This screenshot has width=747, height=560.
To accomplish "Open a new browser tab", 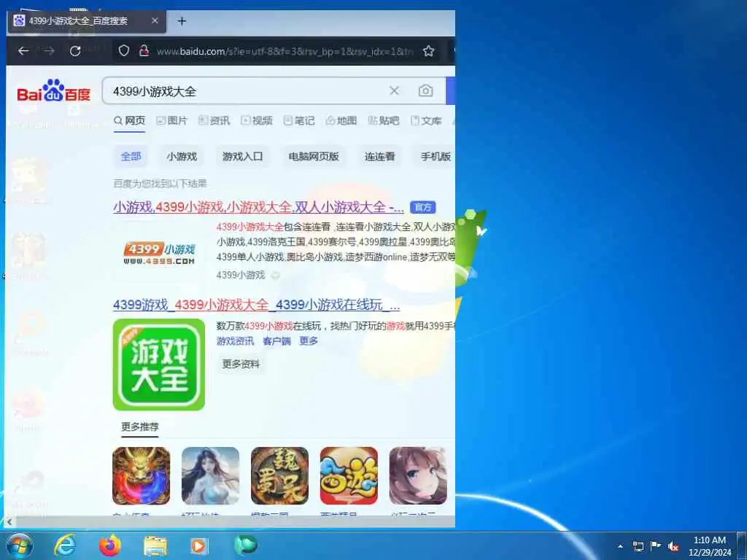I will click(182, 21).
